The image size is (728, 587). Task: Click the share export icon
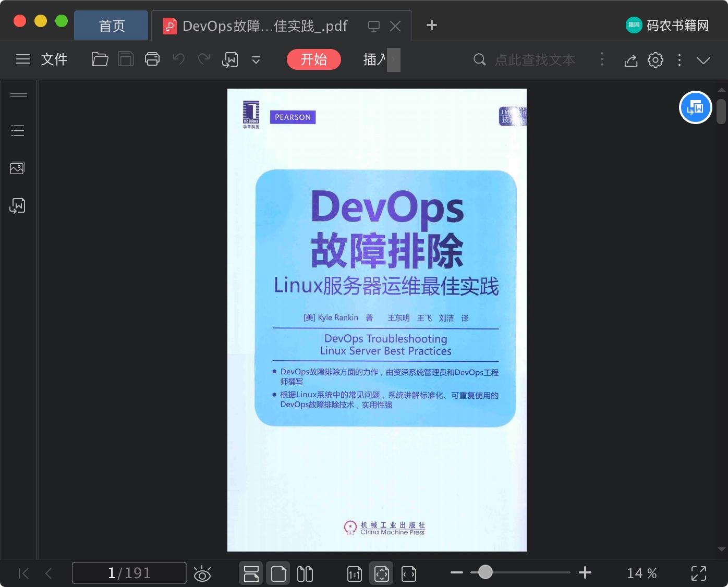[x=631, y=60]
